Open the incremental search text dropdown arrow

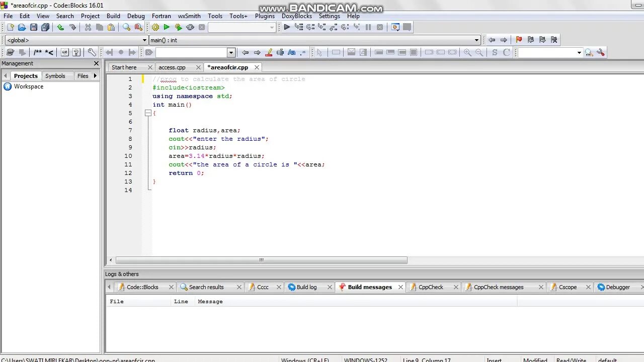coord(231,52)
